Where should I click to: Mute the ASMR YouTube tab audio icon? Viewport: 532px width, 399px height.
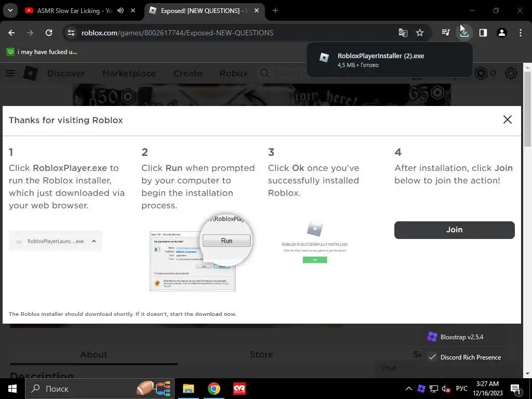coord(121,10)
